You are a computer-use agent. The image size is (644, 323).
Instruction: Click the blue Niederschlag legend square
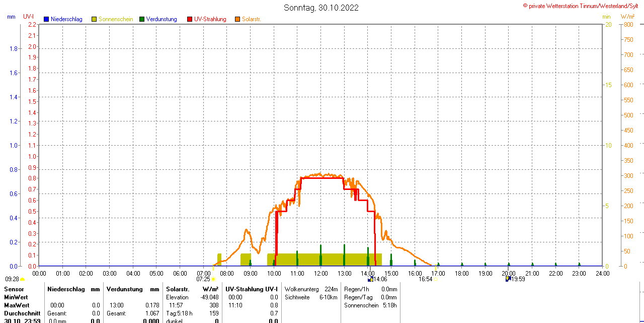46,19
